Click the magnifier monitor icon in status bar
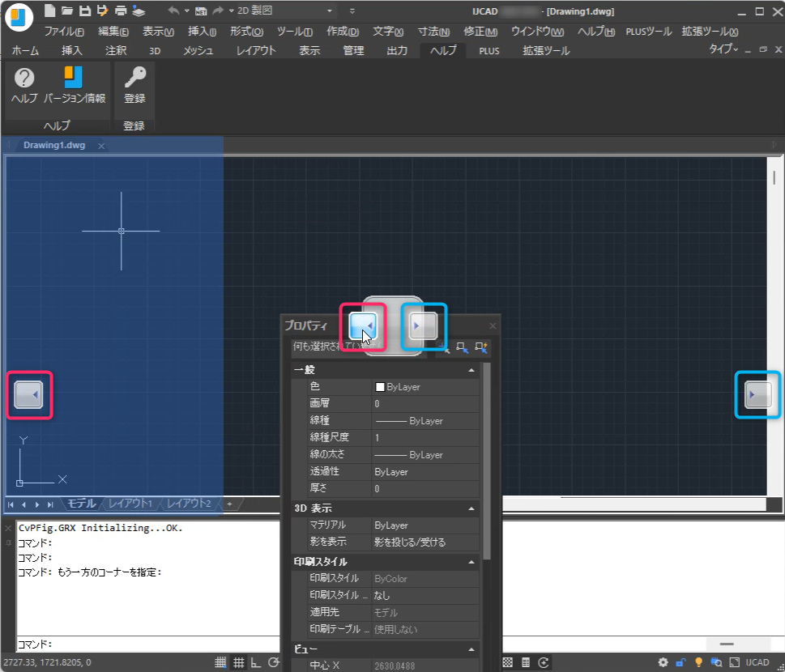This screenshot has height=672, width=785. click(716, 662)
